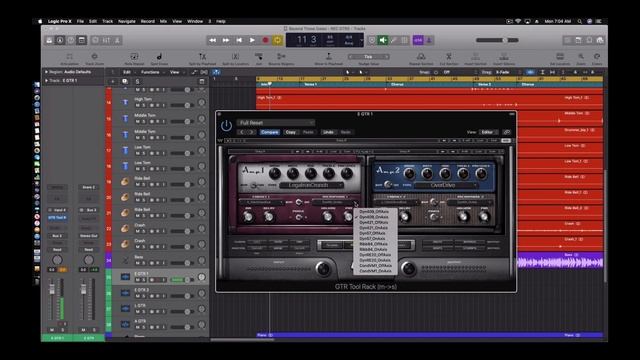Select CondVM1_OffAxis from mic dropdown list
640x360 pixels.
coord(376,265)
